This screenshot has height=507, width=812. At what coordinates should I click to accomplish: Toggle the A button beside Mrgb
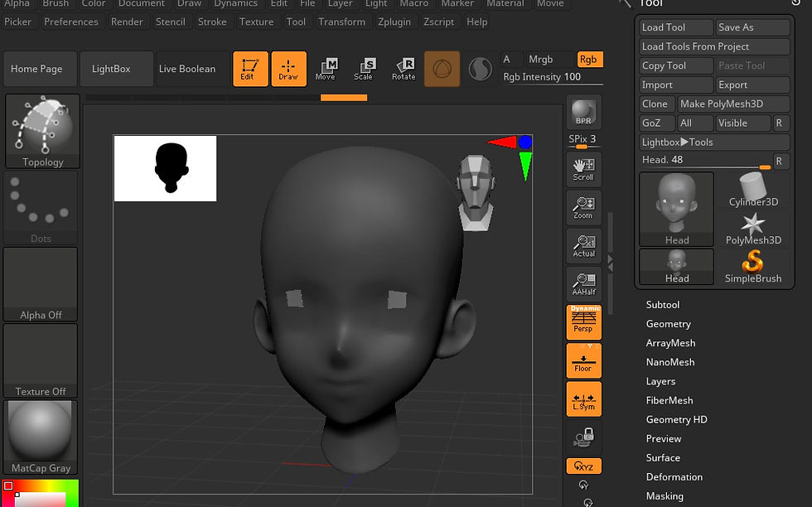coord(511,59)
